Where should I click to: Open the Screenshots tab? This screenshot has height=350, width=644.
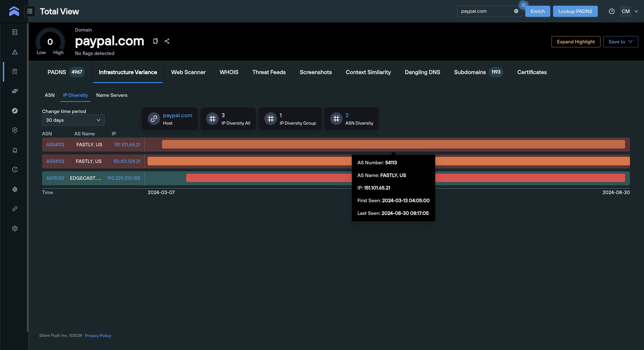pos(315,72)
